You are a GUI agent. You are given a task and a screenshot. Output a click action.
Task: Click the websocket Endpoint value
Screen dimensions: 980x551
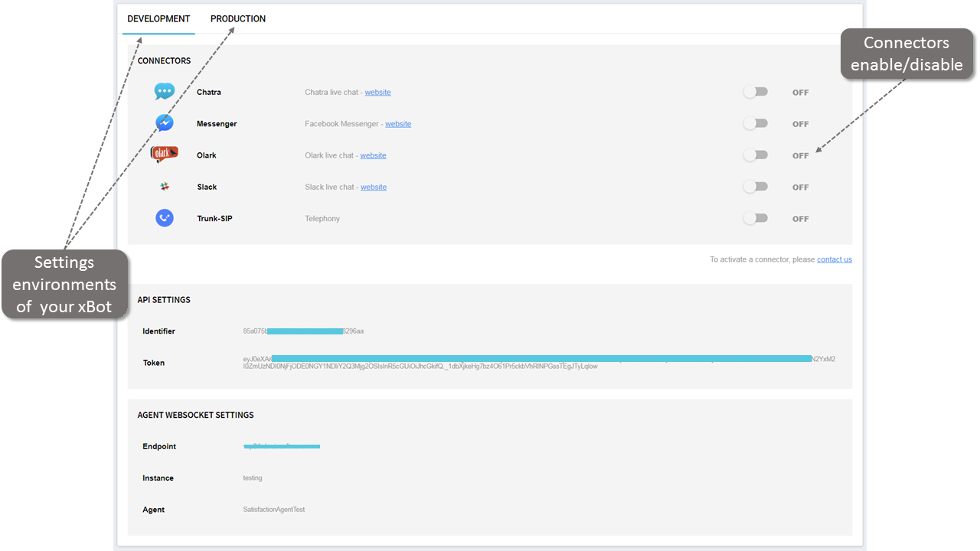(x=281, y=446)
